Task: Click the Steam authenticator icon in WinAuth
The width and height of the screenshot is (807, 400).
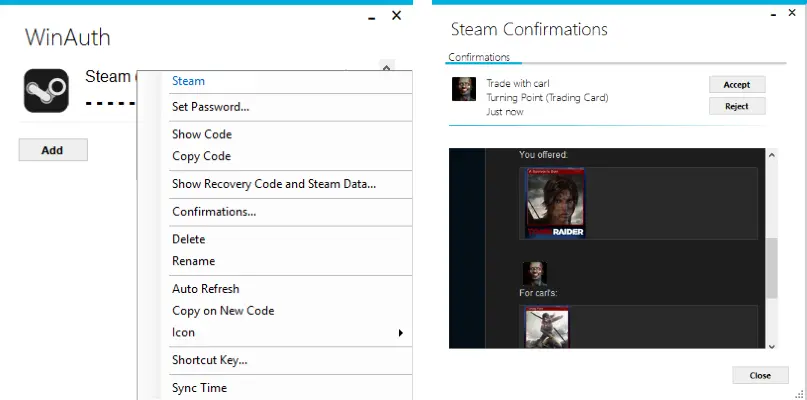Action: (46, 91)
